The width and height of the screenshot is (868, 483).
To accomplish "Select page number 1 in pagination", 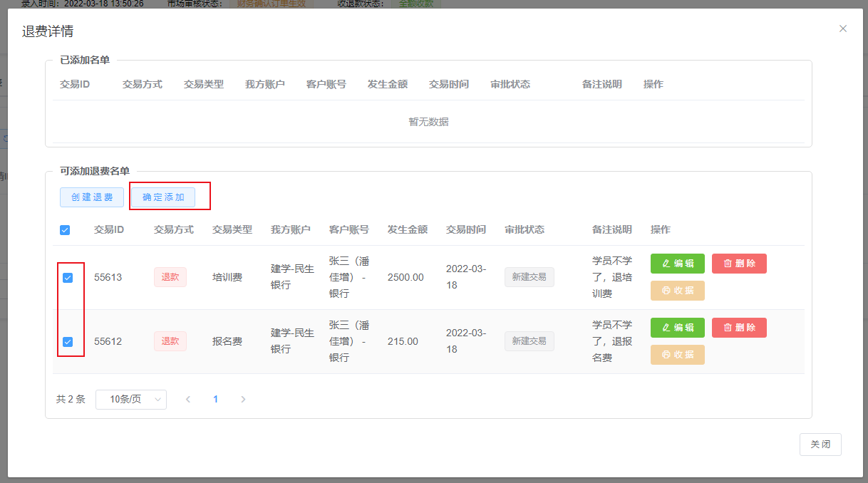I will click(x=215, y=400).
